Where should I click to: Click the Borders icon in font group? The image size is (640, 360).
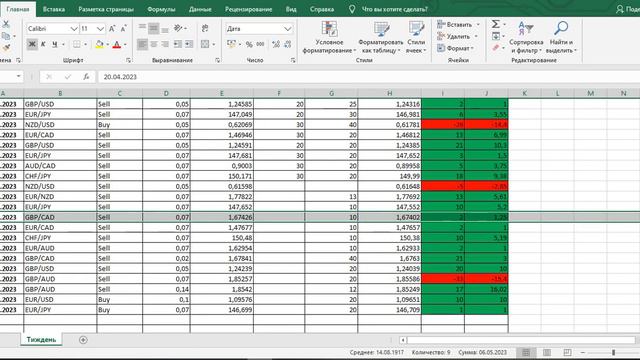coord(77,44)
